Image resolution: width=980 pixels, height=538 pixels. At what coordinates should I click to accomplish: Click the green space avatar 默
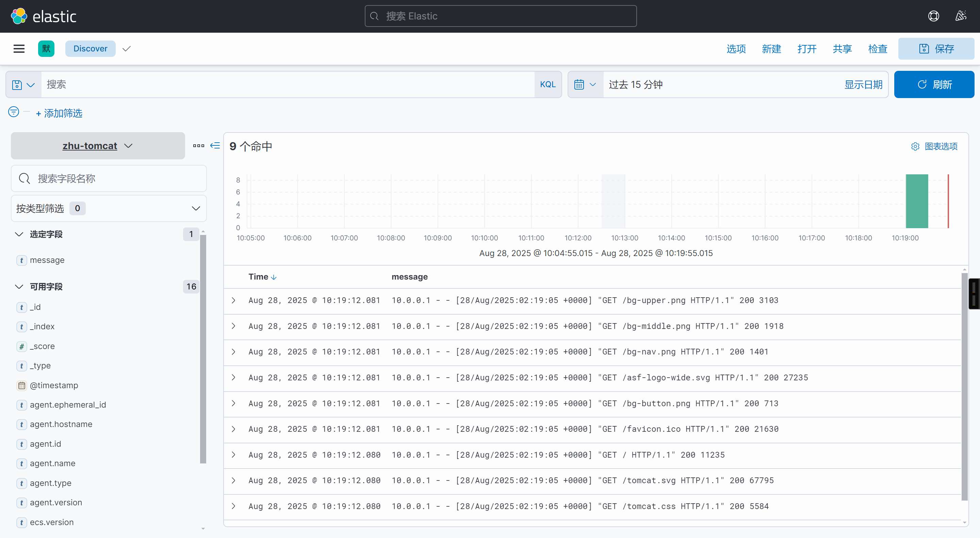[46, 49]
